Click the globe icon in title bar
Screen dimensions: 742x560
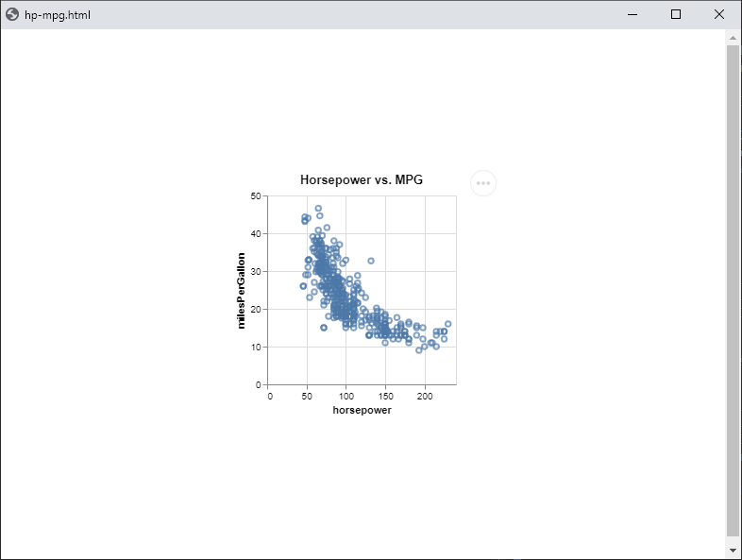[12, 14]
